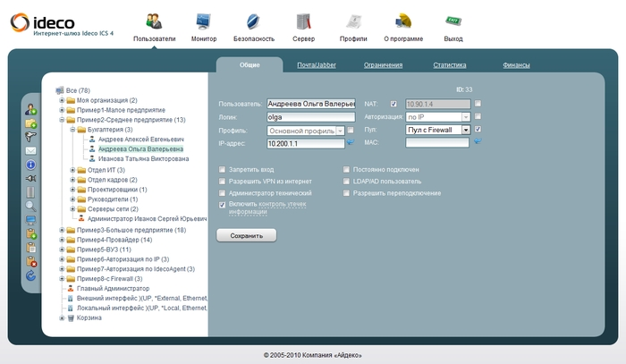
Task: Click the контроль утечек информации link
Action: (x=288, y=204)
